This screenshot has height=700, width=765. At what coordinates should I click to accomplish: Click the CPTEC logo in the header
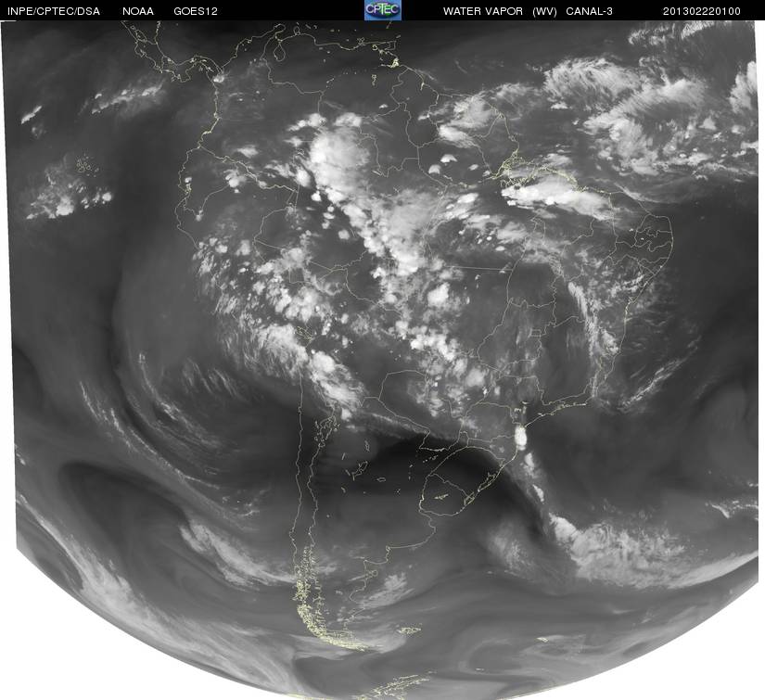pos(383,10)
